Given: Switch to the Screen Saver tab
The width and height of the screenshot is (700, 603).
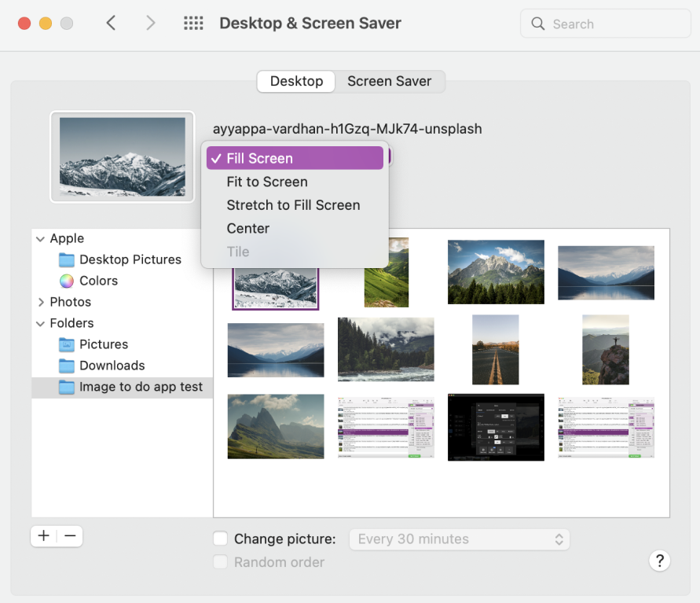Looking at the screenshot, I should [x=390, y=81].
